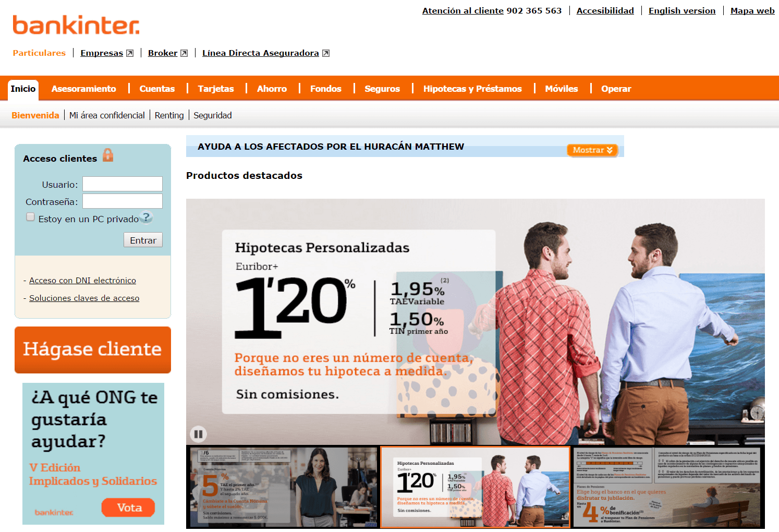Click 'AYUDA A LOS AFECTADOS POR EL HURACÁN MATTHEW' text
This screenshot has width=779, height=532.
tap(331, 147)
